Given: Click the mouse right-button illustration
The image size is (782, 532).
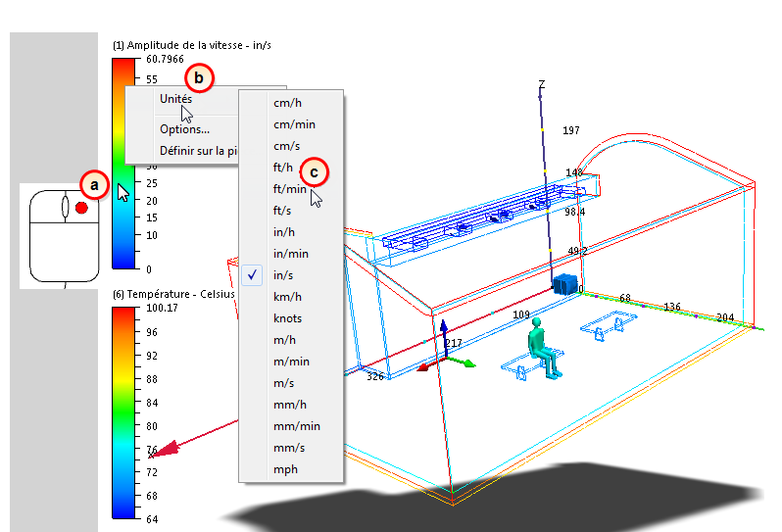Looking at the screenshot, I should click(x=81, y=208).
